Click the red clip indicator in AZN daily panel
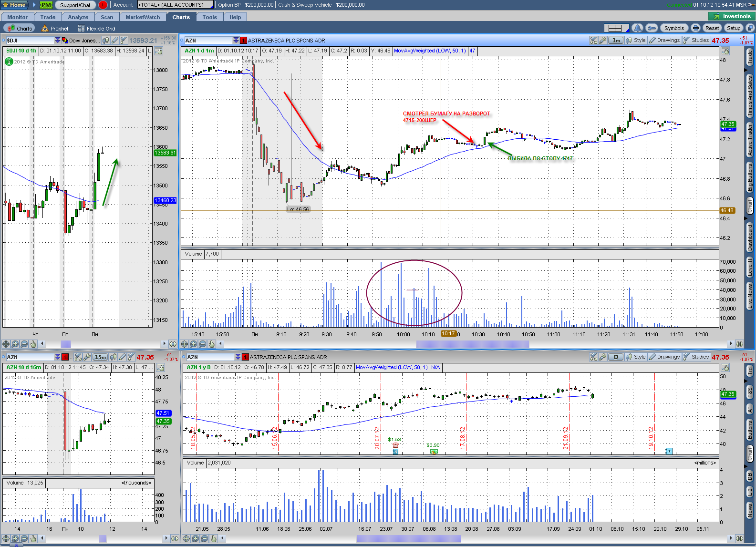 pyautogui.click(x=245, y=357)
